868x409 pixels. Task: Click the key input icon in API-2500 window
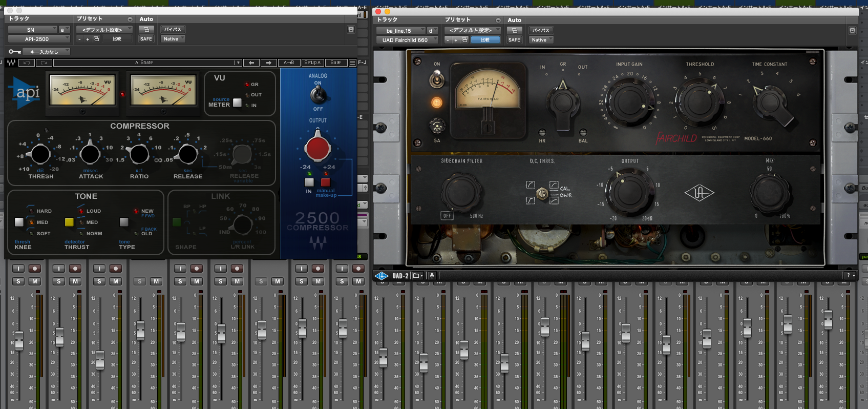click(x=15, y=52)
